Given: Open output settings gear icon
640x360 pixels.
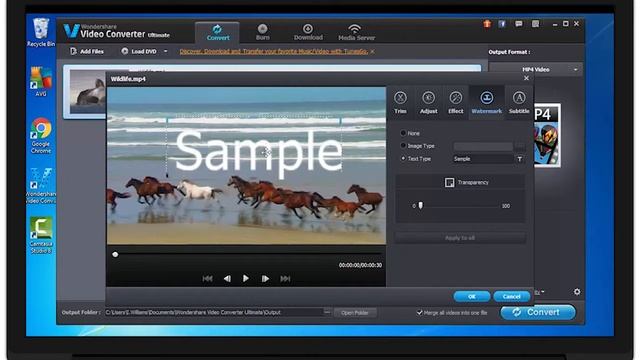Looking at the screenshot, I should point(577,291).
